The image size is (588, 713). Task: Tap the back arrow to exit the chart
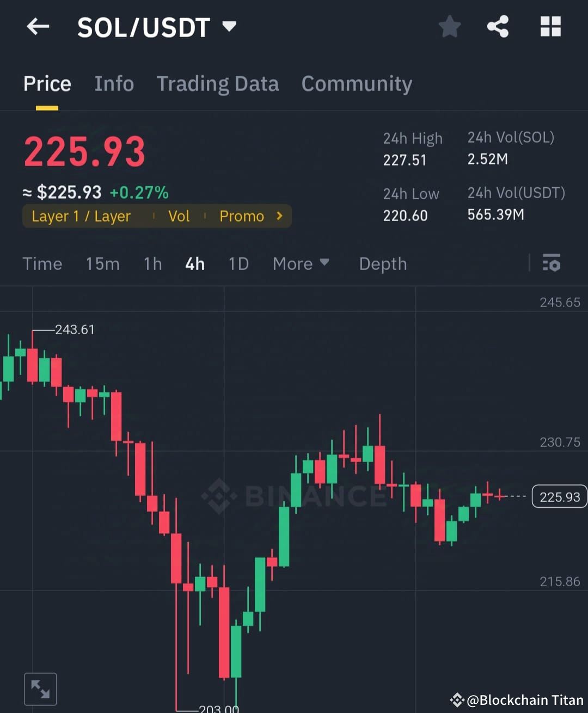(x=37, y=26)
